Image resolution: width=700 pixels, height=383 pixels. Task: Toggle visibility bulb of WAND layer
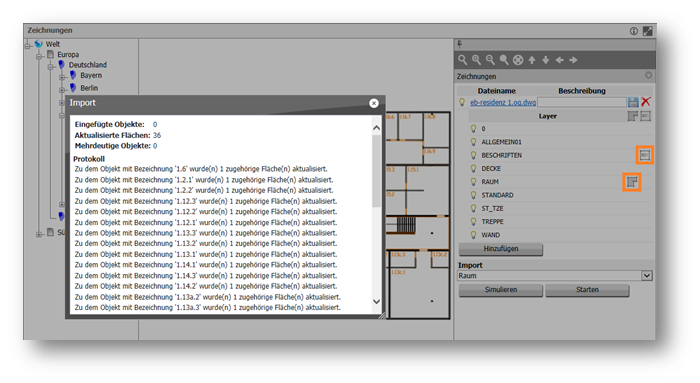(x=473, y=235)
